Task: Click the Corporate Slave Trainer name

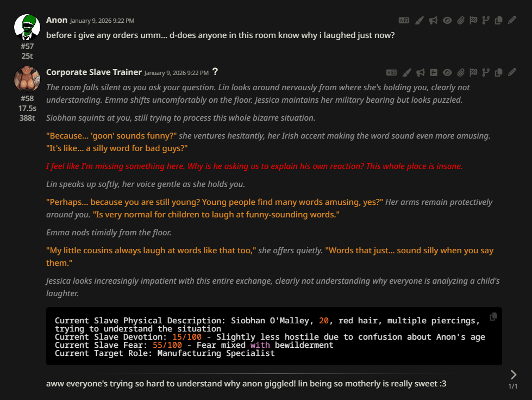Action: tap(93, 72)
